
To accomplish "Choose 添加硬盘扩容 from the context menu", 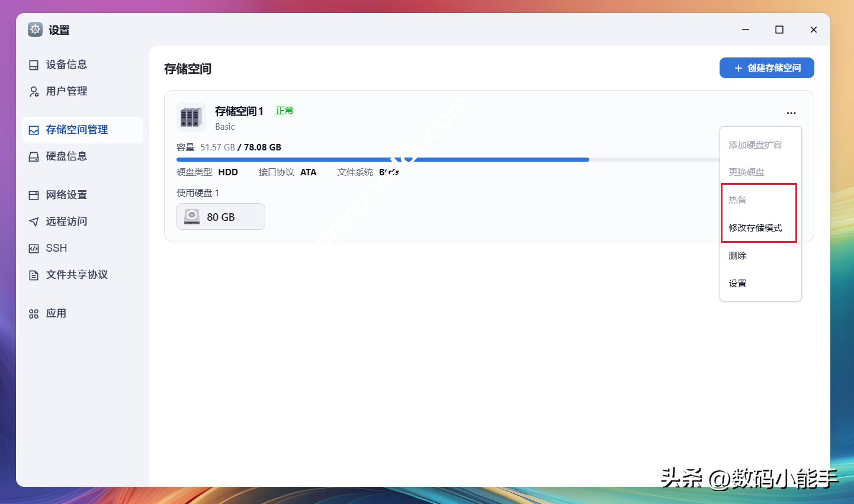I will coord(760,145).
